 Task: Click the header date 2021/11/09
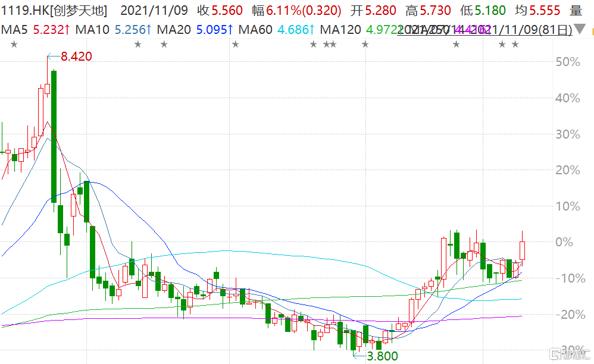click(154, 10)
